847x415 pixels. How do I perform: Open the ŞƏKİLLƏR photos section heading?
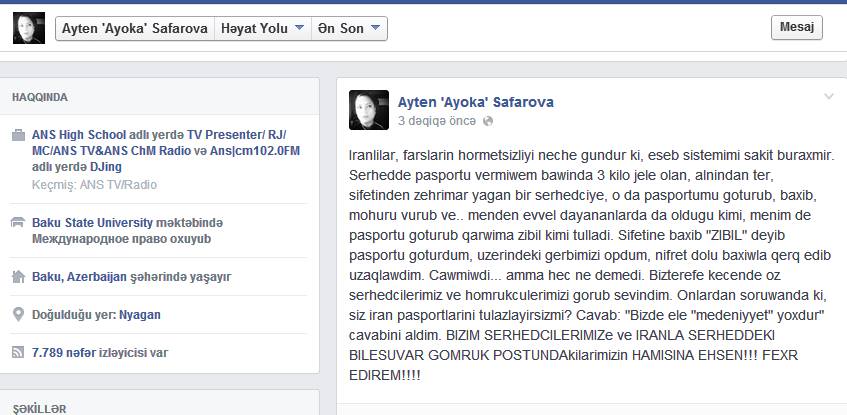[39, 409]
